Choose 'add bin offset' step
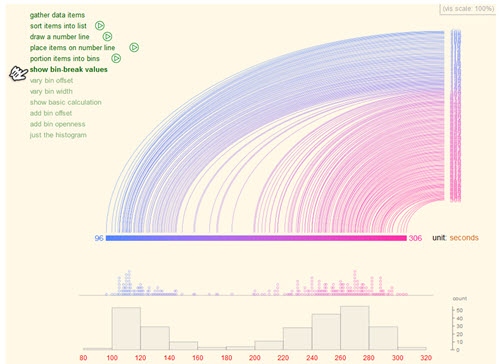Image resolution: width=500 pixels, height=364 pixels. point(51,113)
